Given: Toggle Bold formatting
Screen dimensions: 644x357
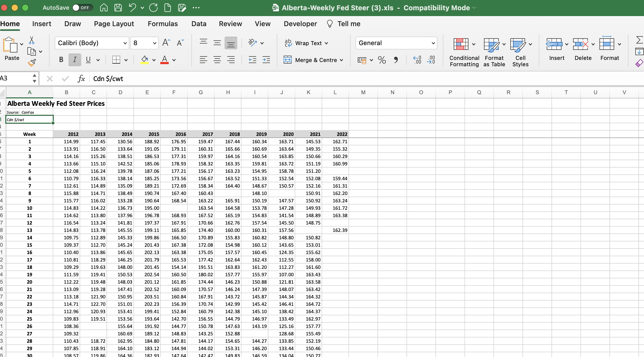Looking at the screenshot, I should coord(61,60).
